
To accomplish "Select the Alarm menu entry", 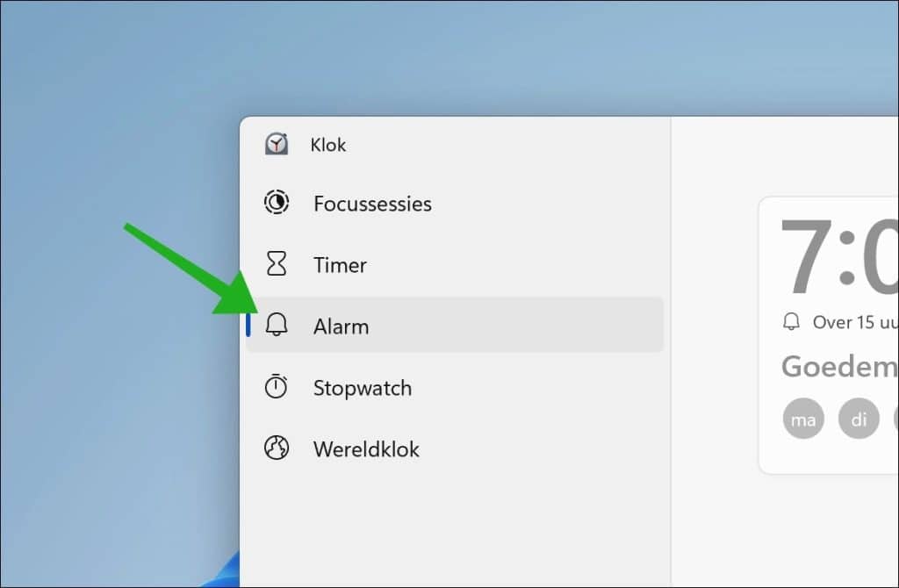I will coord(455,325).
